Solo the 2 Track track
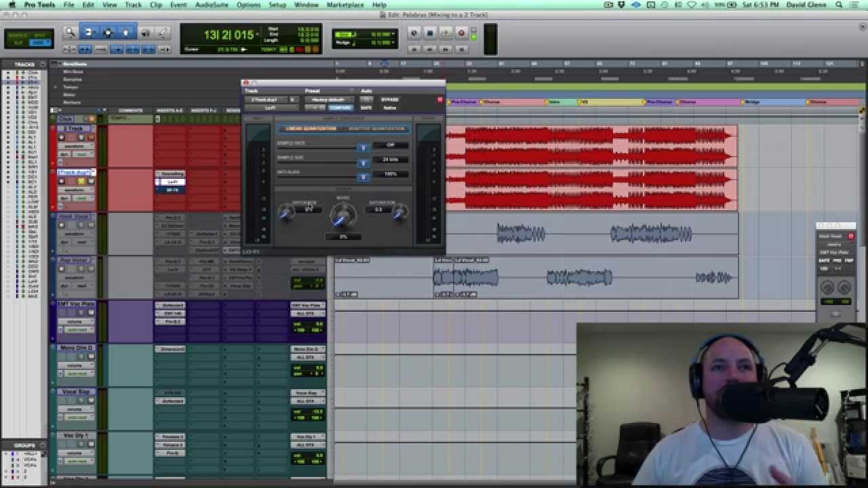The width and height of the screenshot is (868, 488). click(81, 137)
